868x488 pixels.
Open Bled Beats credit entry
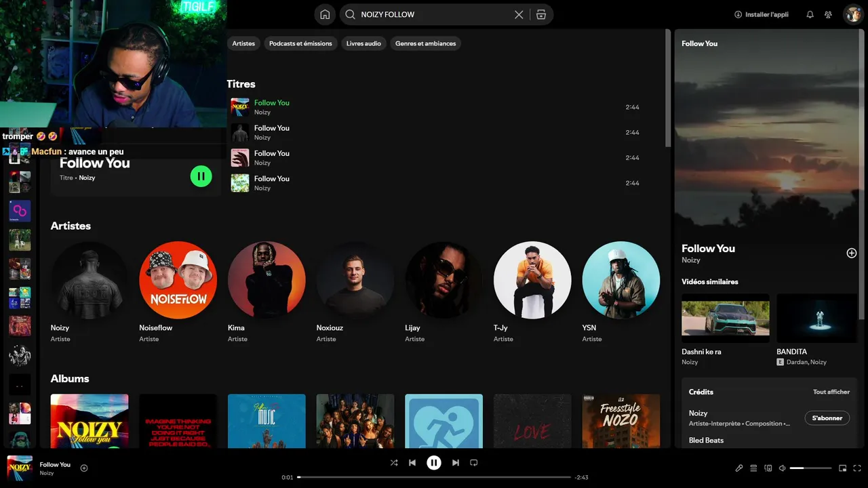tap(706, 441)
